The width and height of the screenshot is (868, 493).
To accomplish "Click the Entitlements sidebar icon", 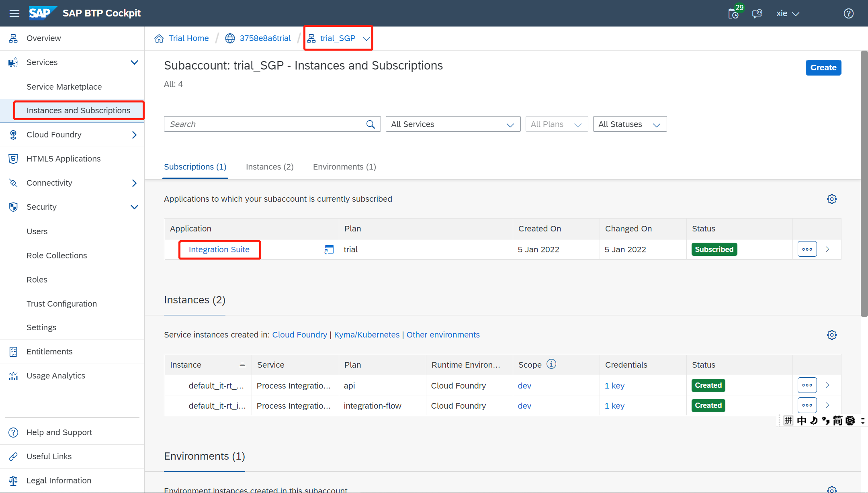I will click(13, 352).
